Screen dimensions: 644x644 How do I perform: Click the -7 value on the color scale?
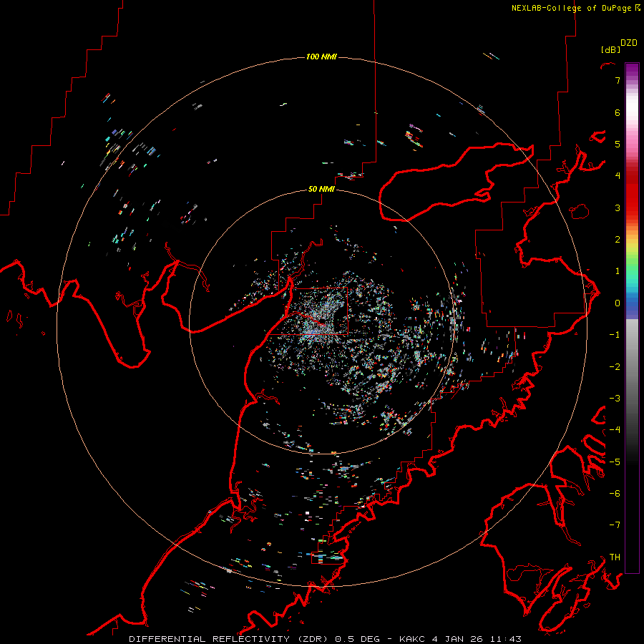click(615, 525)
